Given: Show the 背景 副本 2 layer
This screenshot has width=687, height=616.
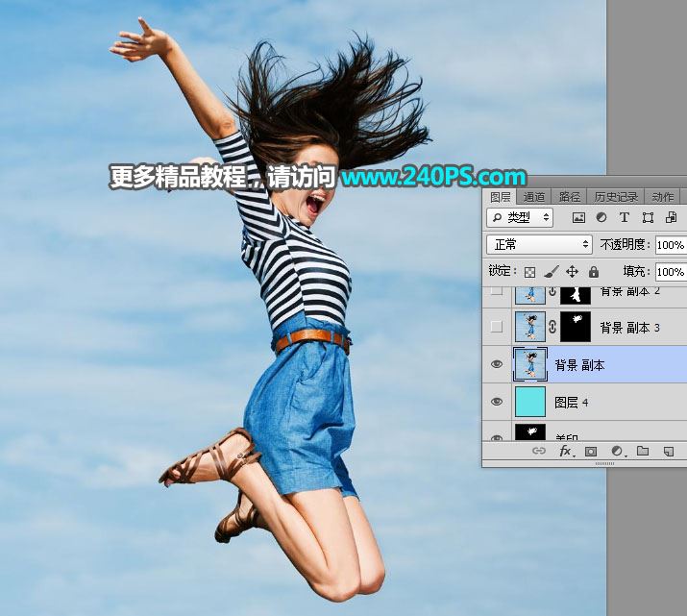Looking at the screenshot, I should point(497,291).
